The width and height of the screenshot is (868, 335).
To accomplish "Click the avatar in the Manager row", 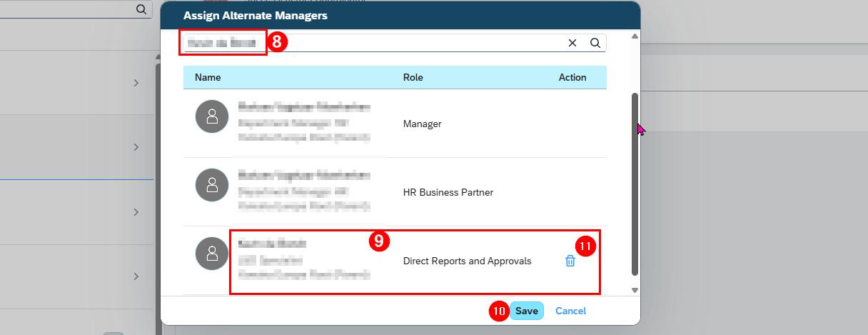I will [x=212, y=116].
